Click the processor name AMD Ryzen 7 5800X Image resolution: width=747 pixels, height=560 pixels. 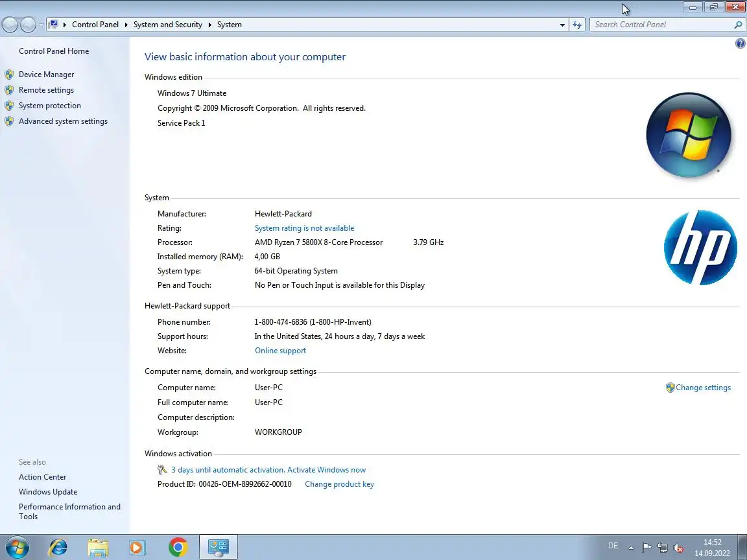coord(318,242)
